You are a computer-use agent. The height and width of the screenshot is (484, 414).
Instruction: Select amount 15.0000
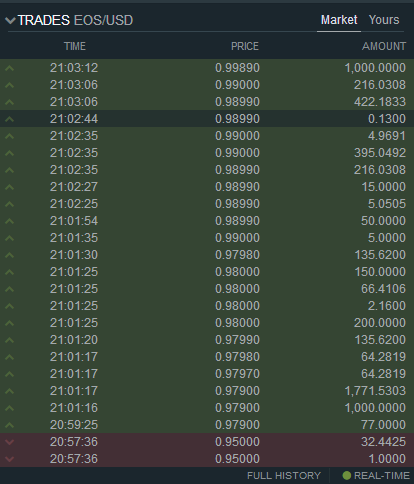384,187
